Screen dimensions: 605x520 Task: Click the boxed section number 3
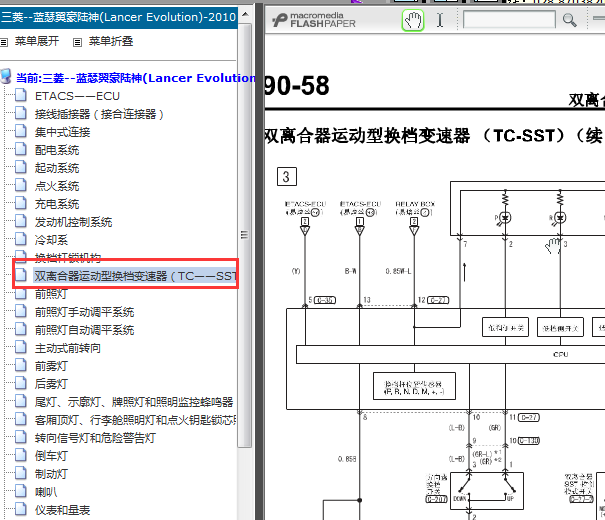coord(287,177)
